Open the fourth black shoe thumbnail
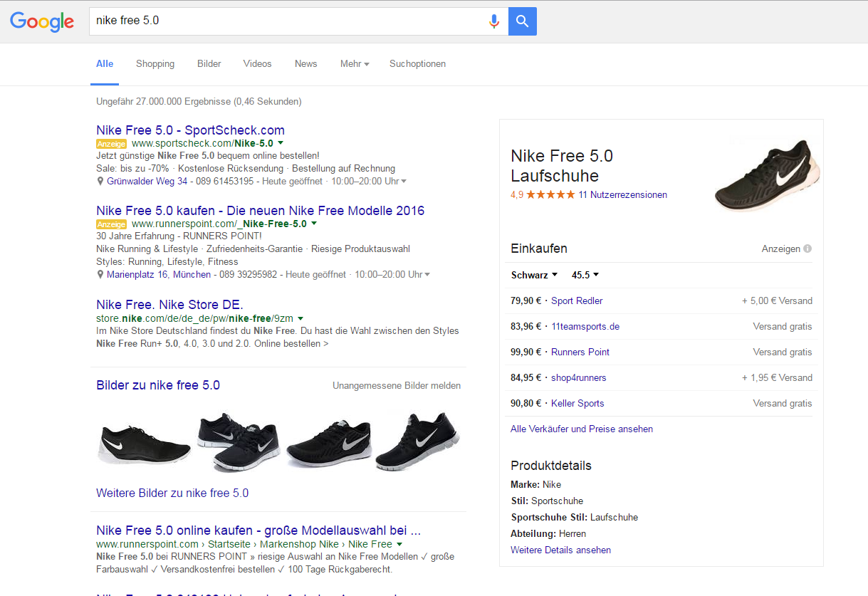Screen dimensions: 868x596 click(417, 442)
